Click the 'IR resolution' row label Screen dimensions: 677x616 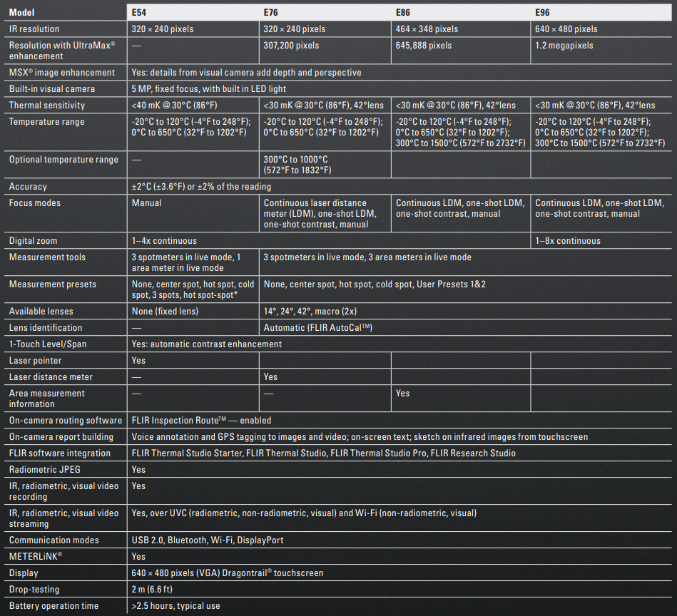pos(34,29)
